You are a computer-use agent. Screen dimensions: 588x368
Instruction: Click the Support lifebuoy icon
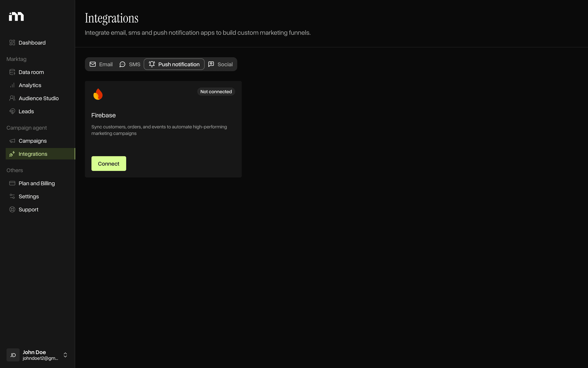tap(12, 209)
